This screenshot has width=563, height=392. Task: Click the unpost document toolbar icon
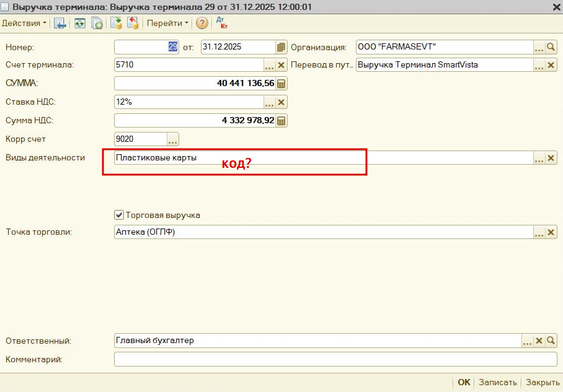[x=133, y=24]
